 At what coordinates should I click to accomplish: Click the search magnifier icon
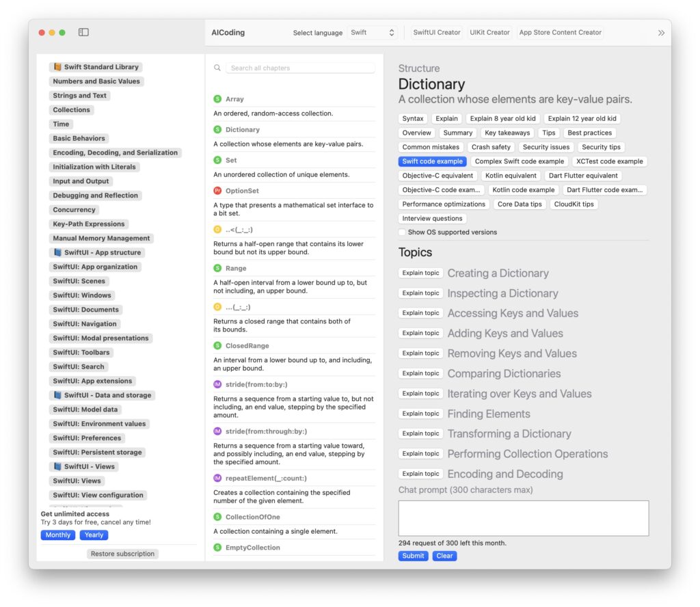217,68
